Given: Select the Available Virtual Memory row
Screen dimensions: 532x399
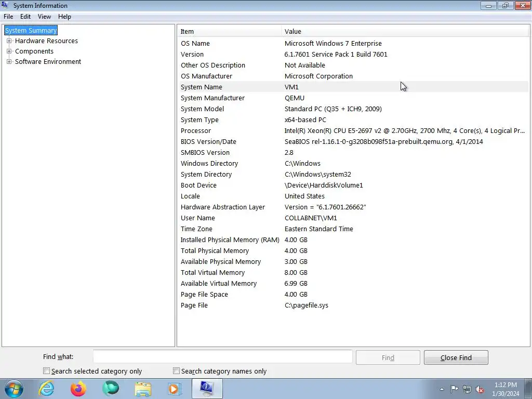Looking at the screenshot, I should click(353, 283).
